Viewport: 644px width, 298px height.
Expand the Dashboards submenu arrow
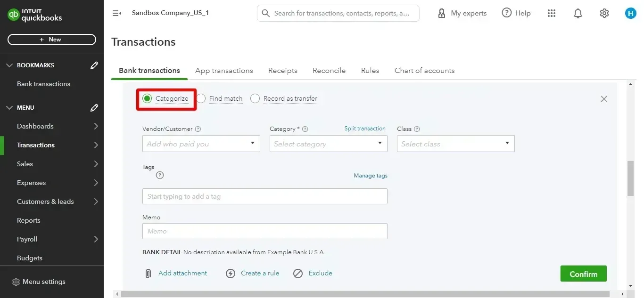coord(96,126)
